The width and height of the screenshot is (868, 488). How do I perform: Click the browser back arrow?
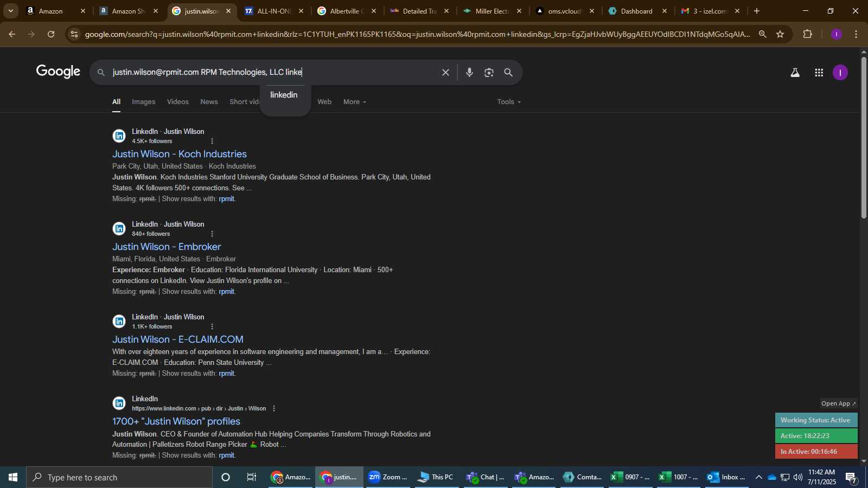coord(12,34)
